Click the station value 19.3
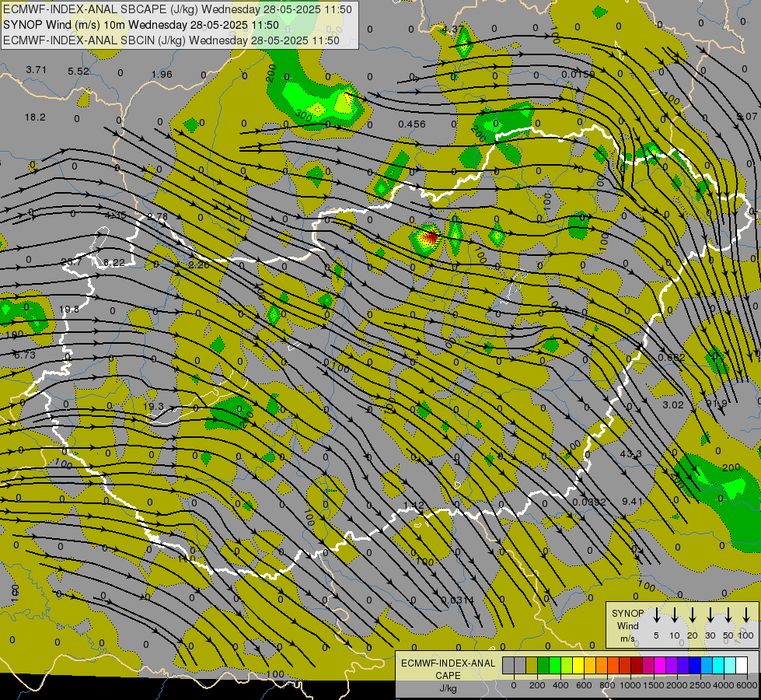The width and height of the screenshot is (761, 700). 153,407
